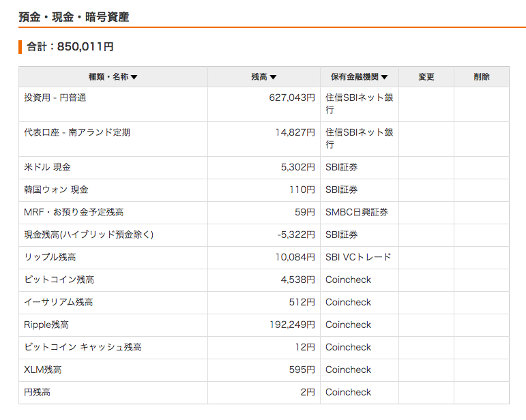The width and height of the screenshot is (526, 420).
Task: Click the 5,302円 balance value
Action: [x=298, y=167]
